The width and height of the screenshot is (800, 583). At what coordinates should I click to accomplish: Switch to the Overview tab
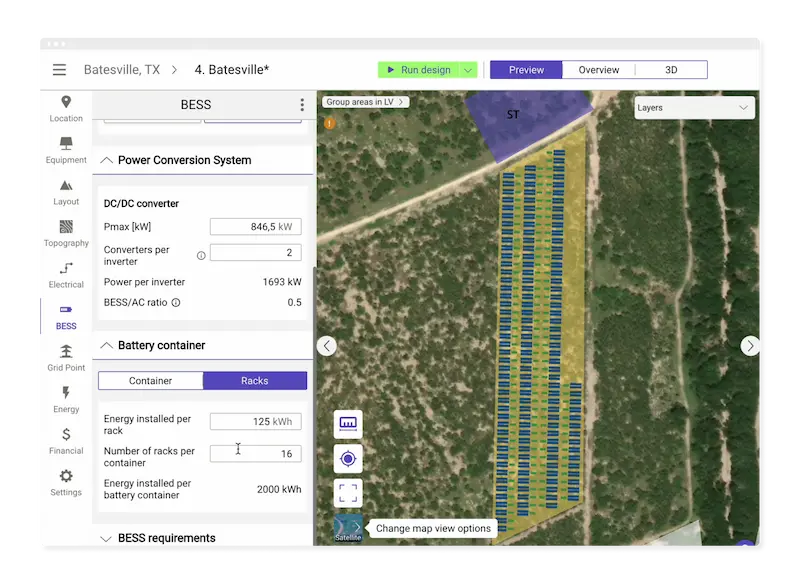pos(599,70)
